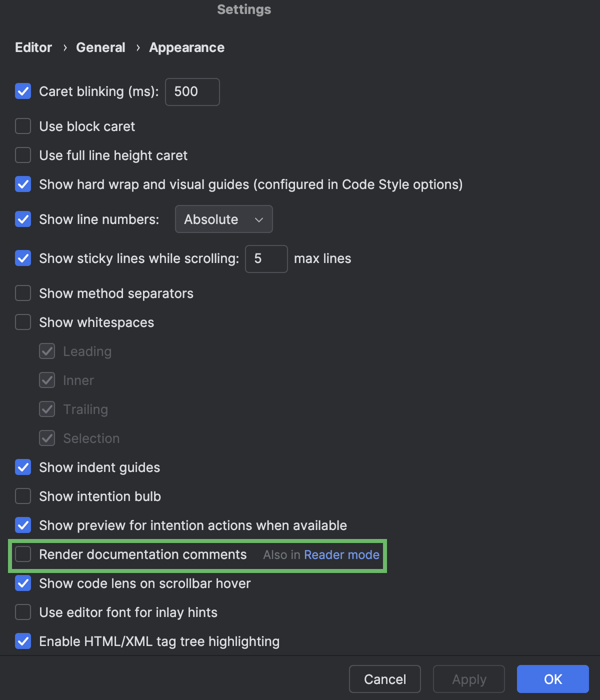Toggle Show indent guides off
This screenshot has width=600, height=700.
[x=23, y=467]
